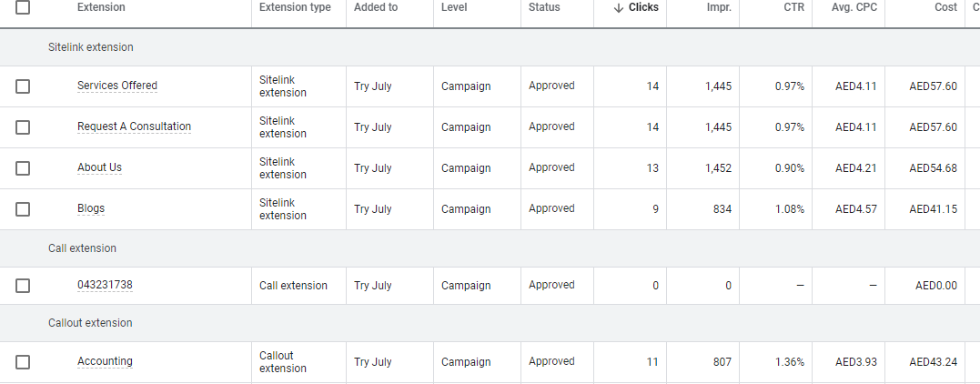Mark the Blogs row checkbox
Screen dimensions: 980x384
point(23,209)
